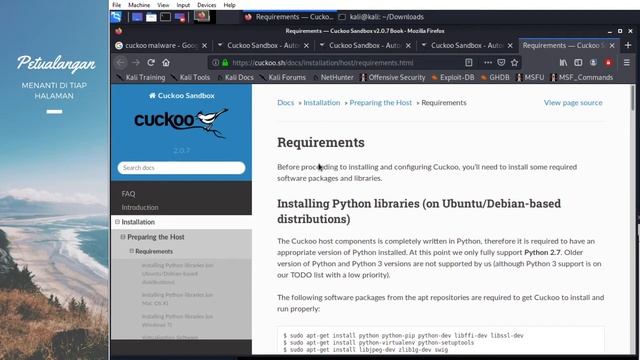The image size is (640, 360).
Task: Open a new Firefox tab
Action: point(628,45)
